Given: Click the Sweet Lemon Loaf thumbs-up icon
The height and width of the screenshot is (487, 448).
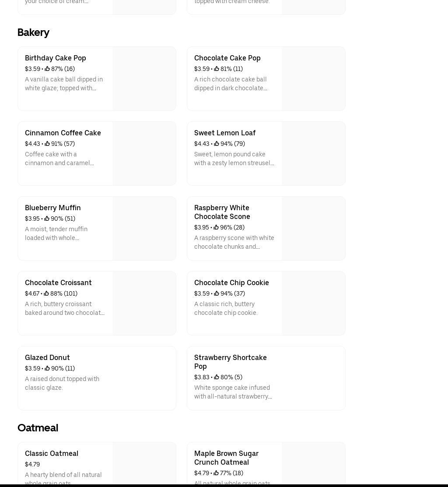Looking at the screenshot, I should pos(217,144).
